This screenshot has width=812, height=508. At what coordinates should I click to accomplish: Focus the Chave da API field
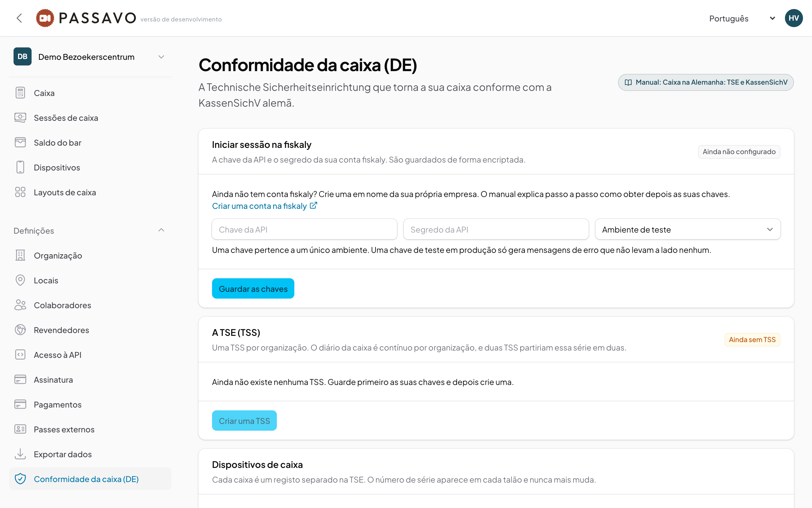pyautogui.click(x=304, y=229)
